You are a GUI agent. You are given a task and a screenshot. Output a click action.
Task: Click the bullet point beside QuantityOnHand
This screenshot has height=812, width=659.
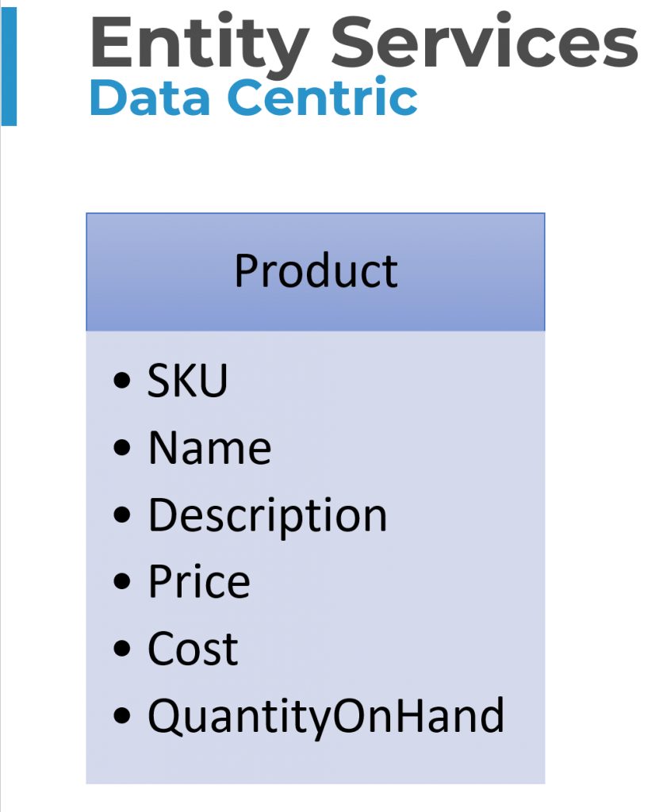[122, 716]
